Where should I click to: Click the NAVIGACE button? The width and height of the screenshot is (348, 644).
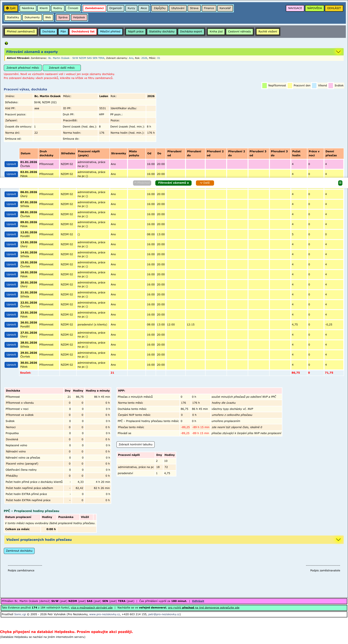point(295,8)
